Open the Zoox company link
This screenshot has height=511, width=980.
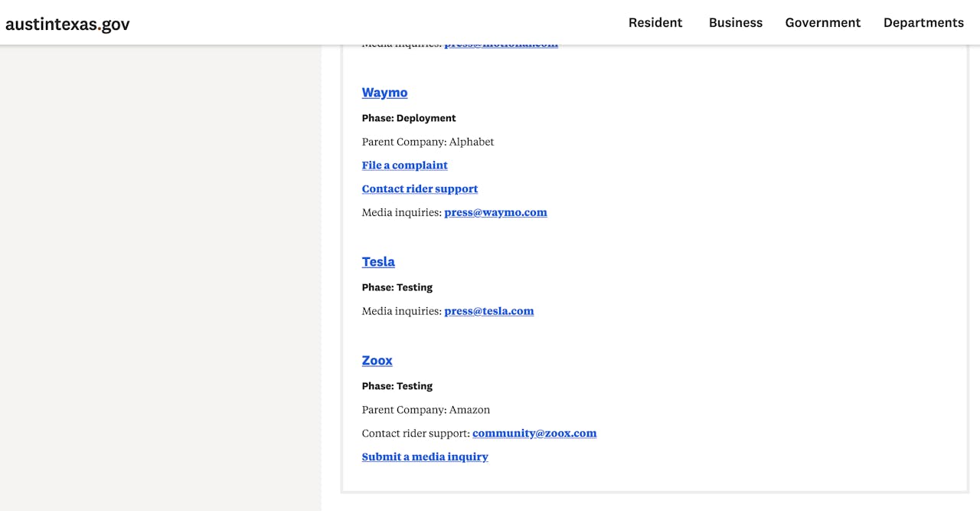tap(377, 360)
